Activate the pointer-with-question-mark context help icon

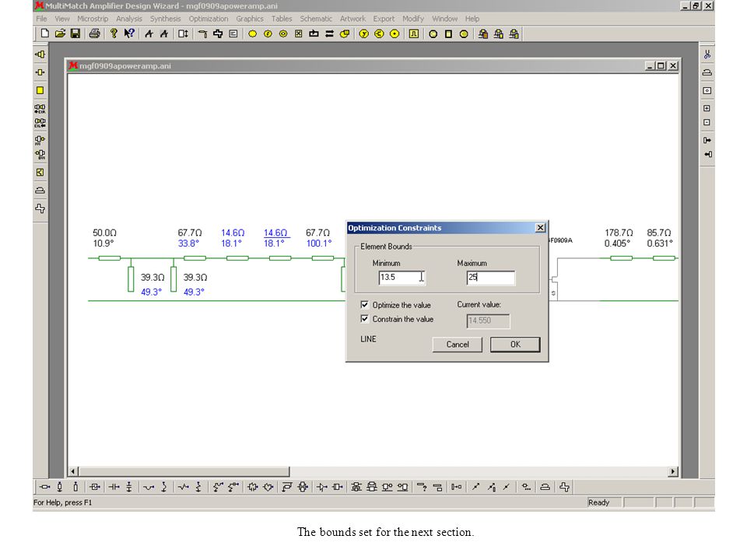coord(129,33)
